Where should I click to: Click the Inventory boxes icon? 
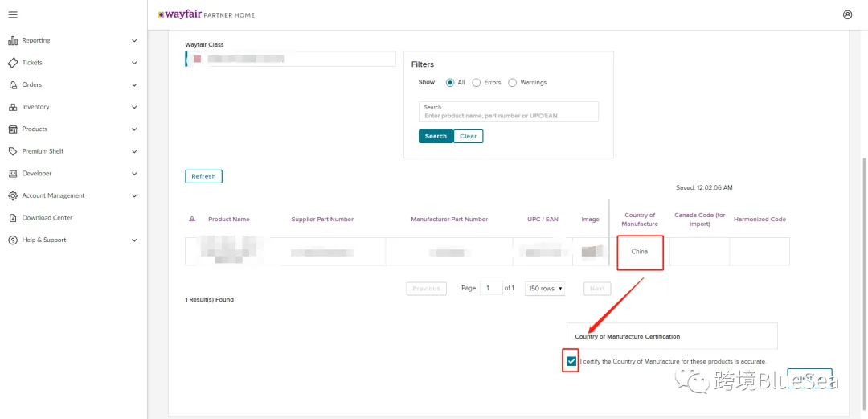(13, 107)
